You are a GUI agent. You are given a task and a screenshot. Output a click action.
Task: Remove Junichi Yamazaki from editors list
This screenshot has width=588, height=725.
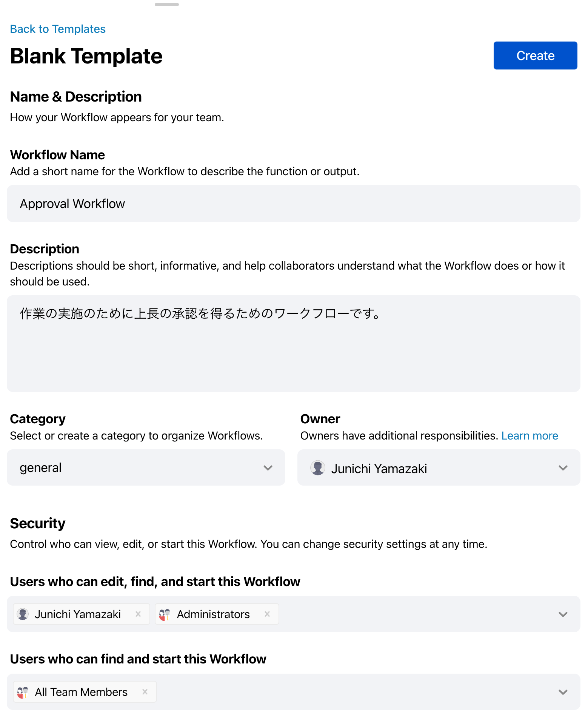pyautogui.click(x=138, y=614)
